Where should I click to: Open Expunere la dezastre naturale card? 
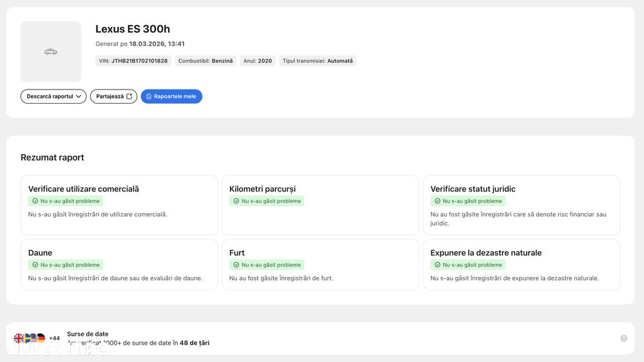(x=521, y=265)
